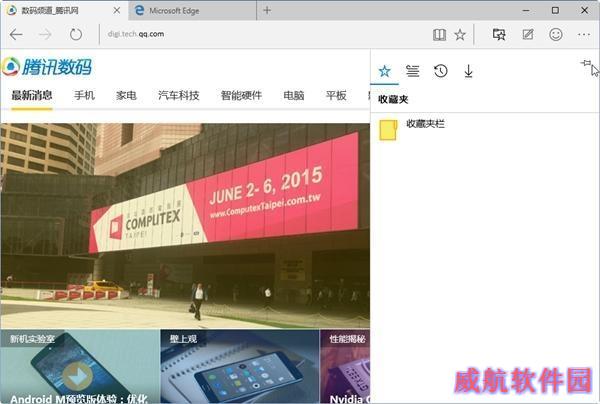
Task: Add this page to favorites via the address bar star
Action: click(x=460, y=35)
